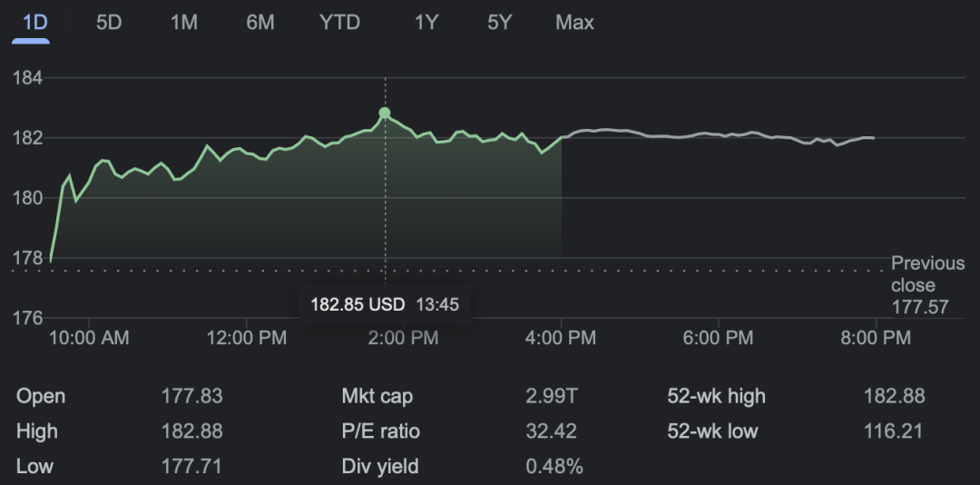Click the green peak marker dot on chart
Screen dimensions: 980x485
click(385, 114)
